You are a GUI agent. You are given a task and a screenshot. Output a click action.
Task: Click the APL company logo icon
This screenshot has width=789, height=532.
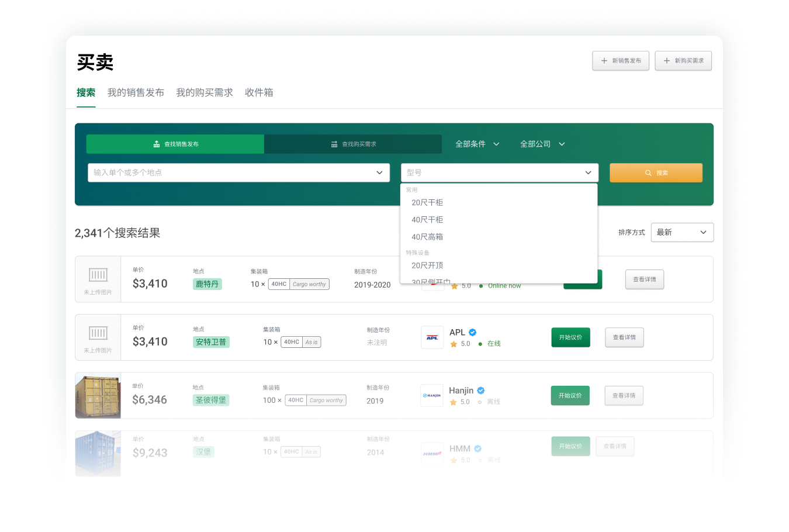432,337
